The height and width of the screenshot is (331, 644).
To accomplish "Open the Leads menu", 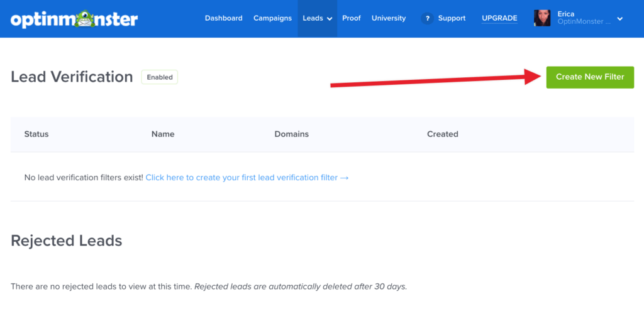I will 317,18.
